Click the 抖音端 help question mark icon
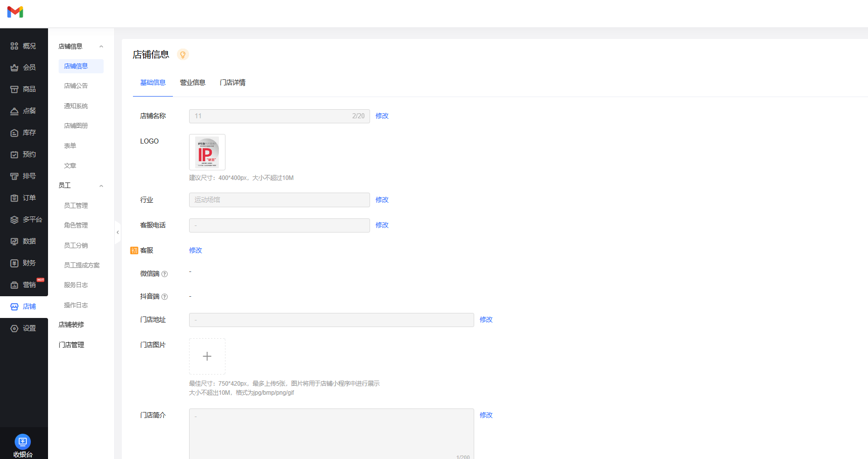The image size is (868, 459). tap(164, 297)
